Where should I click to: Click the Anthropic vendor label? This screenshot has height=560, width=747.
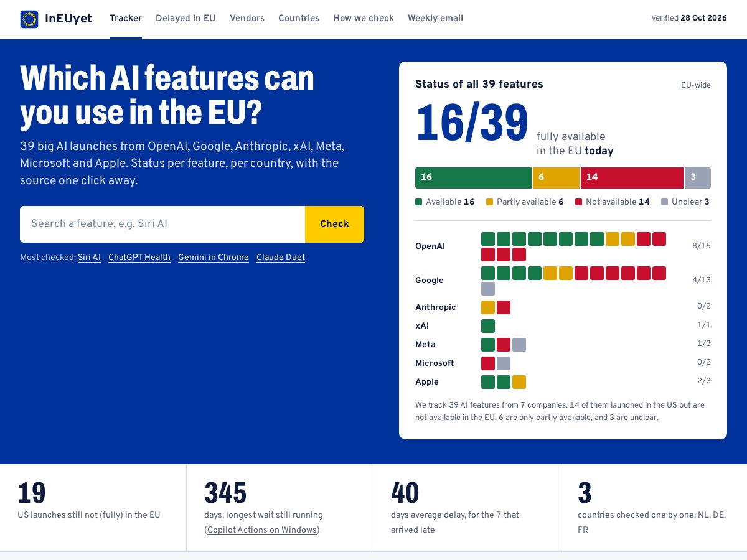[436, 307]
